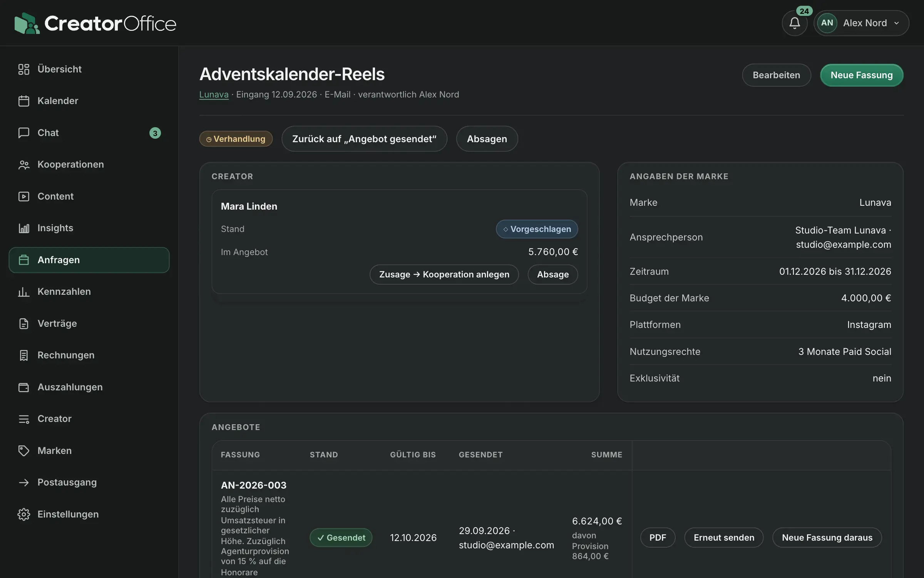924x578 pixels.
Task: Click the AN avatar circle
Action: [827, 23]
